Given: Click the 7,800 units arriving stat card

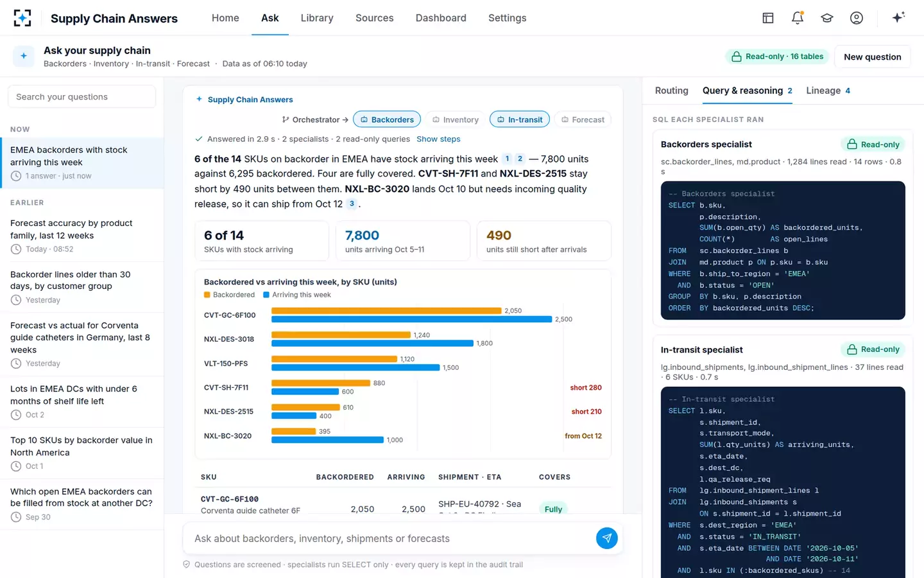Looking at the screenshot, I should tap(402, 241).
